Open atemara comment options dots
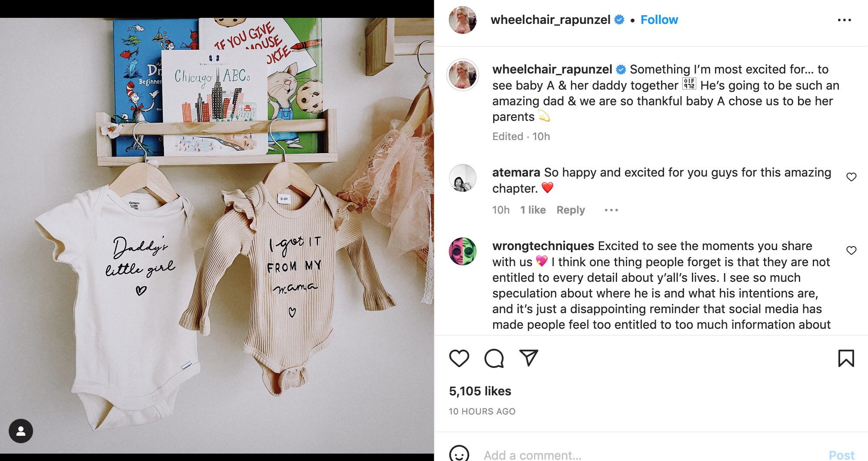 (611, 210)
